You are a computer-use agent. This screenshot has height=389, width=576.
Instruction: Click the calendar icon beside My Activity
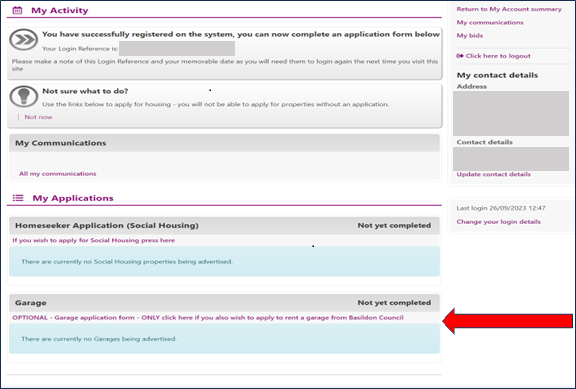pyautogui.click(x=17, y=10)
